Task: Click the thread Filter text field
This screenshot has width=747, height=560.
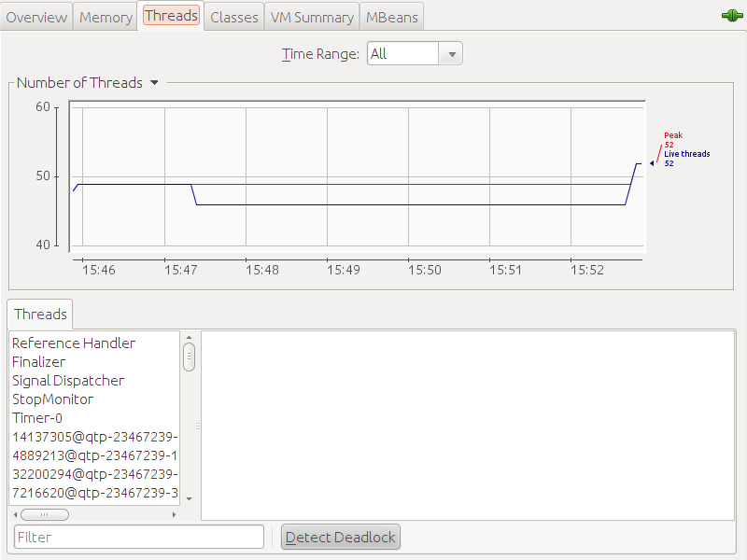Action: point(139,537)
